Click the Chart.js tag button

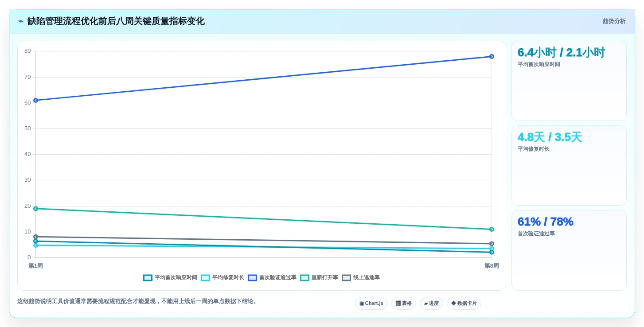371,304
